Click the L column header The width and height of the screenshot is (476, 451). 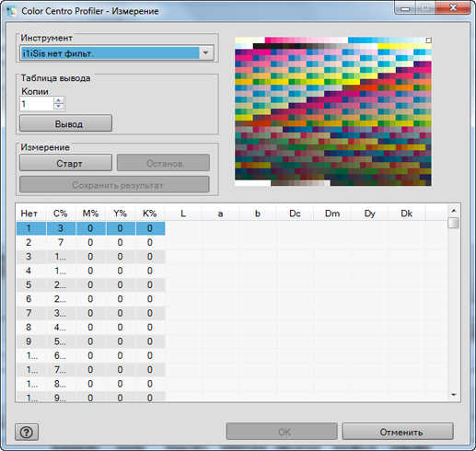click(x=183, y=214)
